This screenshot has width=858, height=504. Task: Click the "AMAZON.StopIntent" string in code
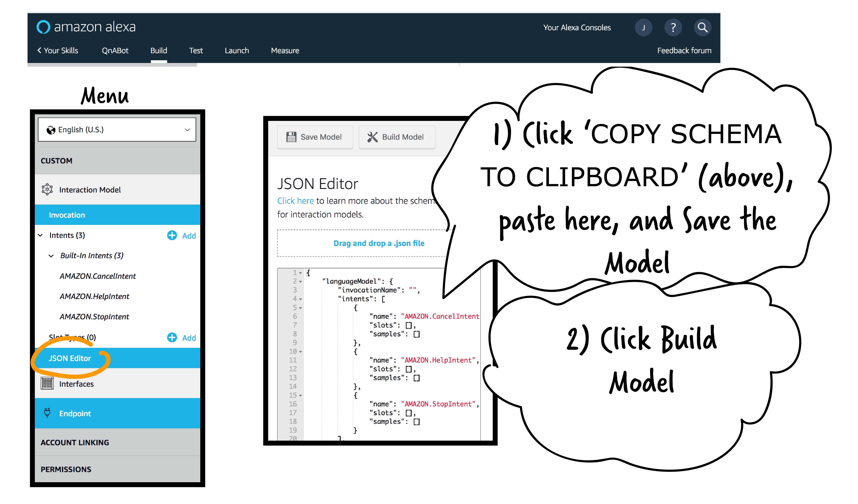pyautogui.click(x=438, y=404)
